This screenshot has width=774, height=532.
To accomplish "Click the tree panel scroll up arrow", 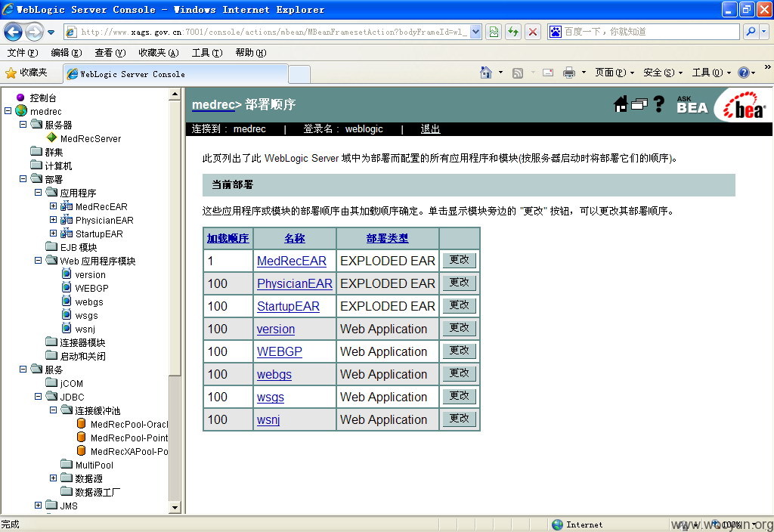I will (x=175, y=94).
